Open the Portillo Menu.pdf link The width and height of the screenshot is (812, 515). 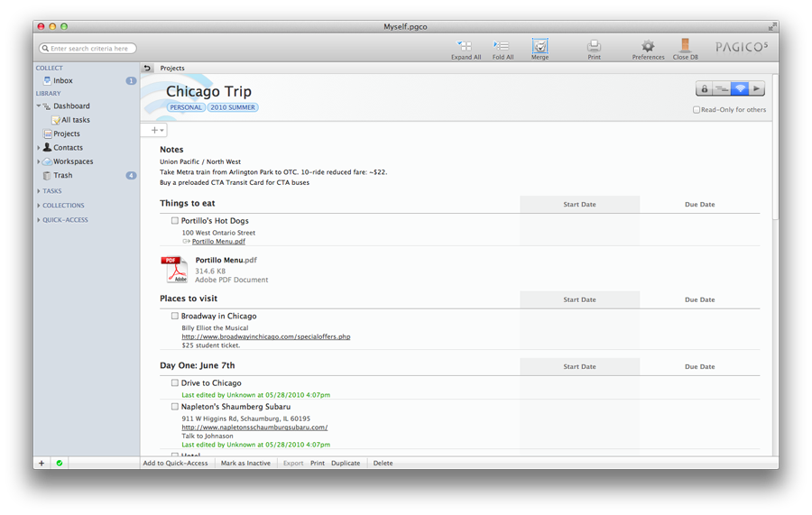218,241
